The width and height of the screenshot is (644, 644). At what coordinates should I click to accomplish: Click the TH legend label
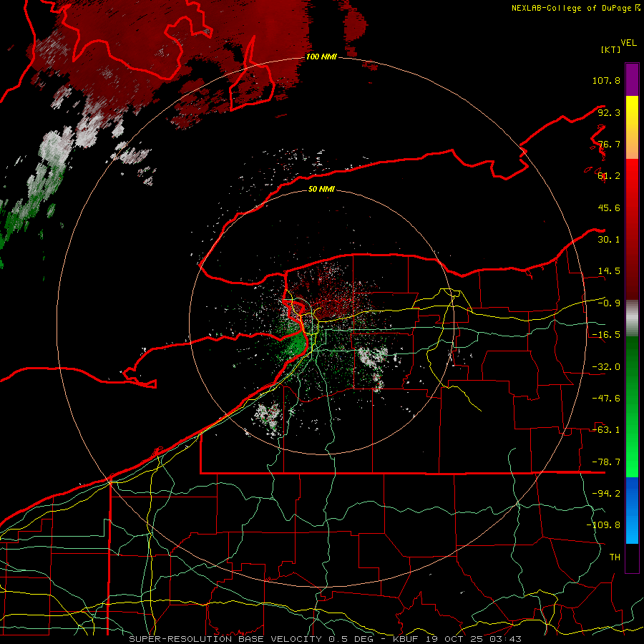[615, 557]
